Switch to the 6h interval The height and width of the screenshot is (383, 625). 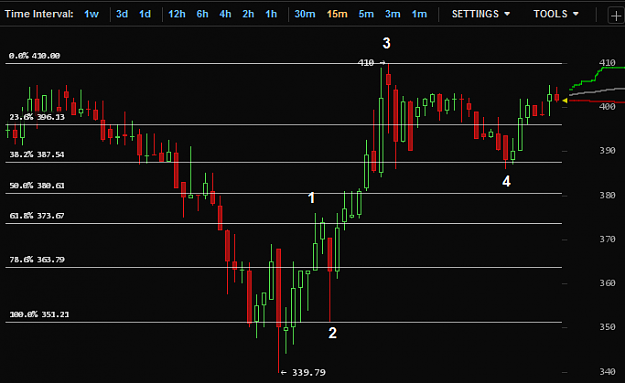(202, 14)
